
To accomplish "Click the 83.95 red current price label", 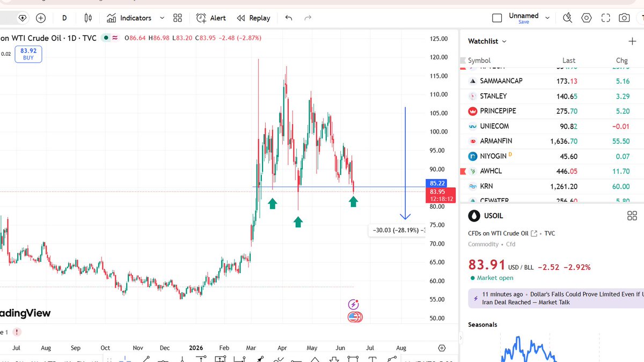I will click(440, 195).
